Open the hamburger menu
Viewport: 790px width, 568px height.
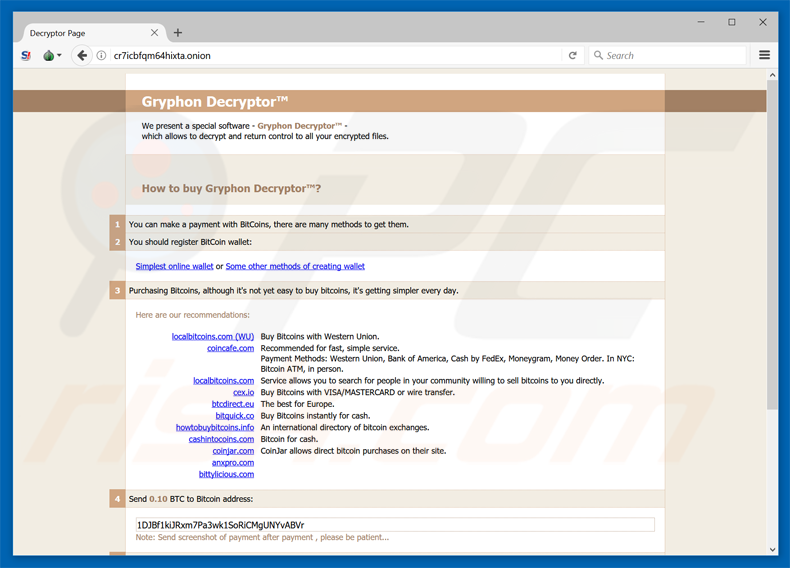764,55
